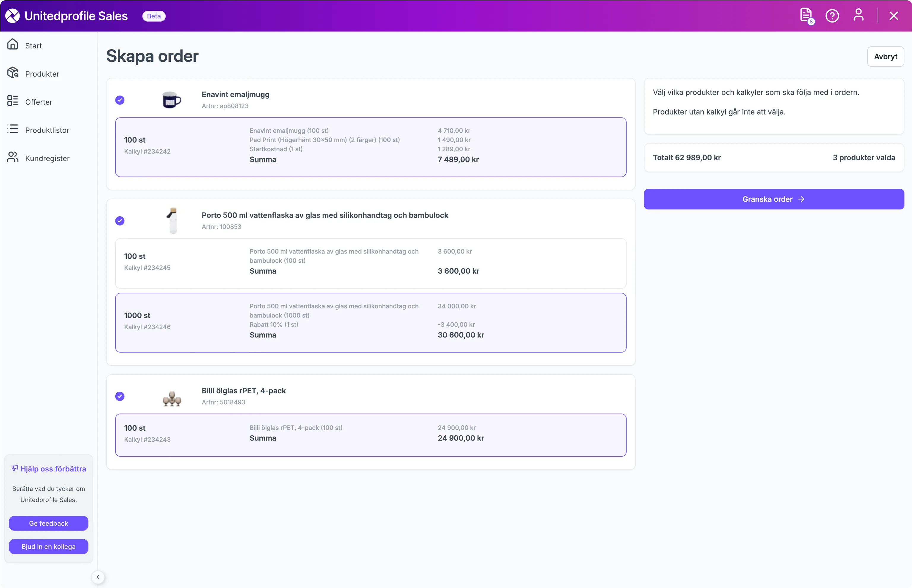Select the 100 st Kalkyl #234245 option

tap(370, 263)
